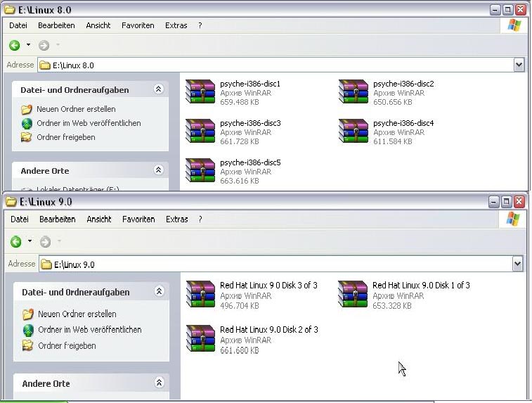
Task: Collapse Datei- und Ordneraufgaben in Linux 9.0 window
Action: (159, 291)
